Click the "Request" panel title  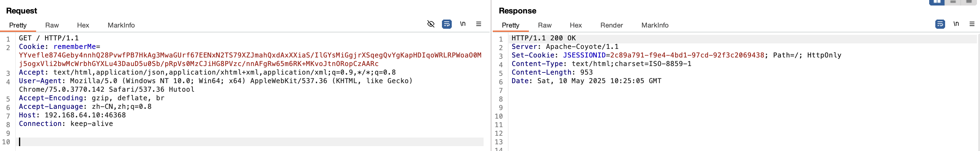pyautogui.click(x=22, y=11)
